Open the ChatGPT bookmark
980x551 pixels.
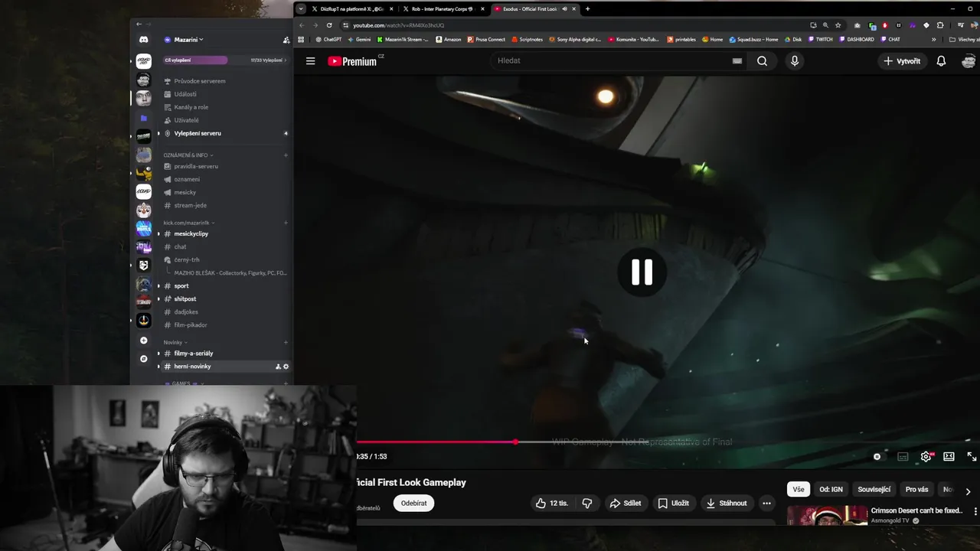pyautogui.click(x=328, y=39)
